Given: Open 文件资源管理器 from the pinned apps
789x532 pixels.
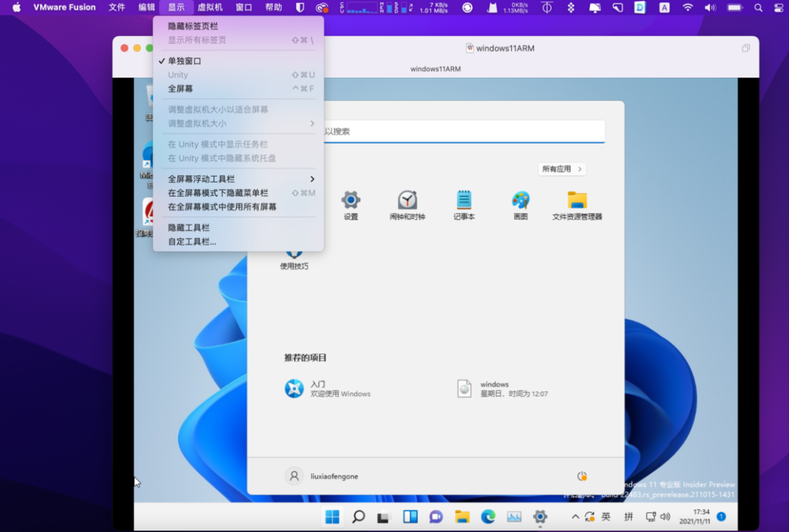Looking at the screenshot, I should tap(577, 205).
